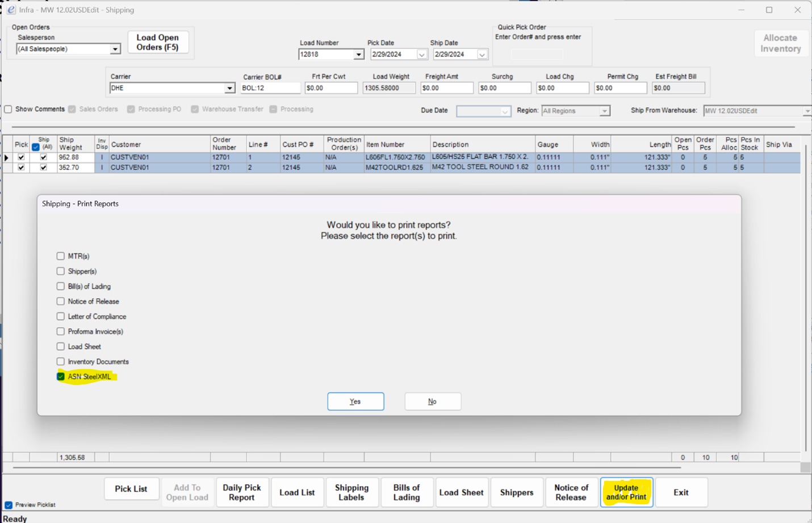The height and width of the screenshot is (523, 812).
Task: Enable the Proforma Invoice(s) option
Action: (60, 331)
